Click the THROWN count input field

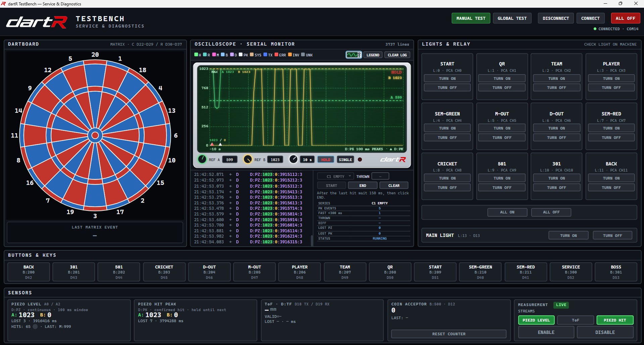pos(380,176)
